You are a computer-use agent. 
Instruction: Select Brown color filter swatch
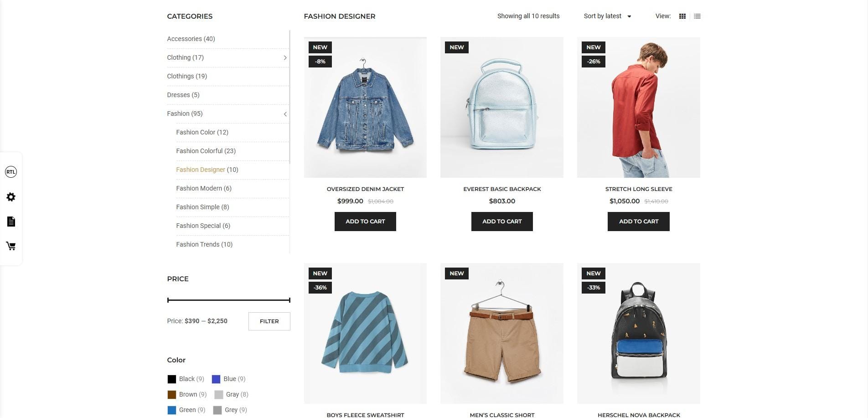coord(172,395)
